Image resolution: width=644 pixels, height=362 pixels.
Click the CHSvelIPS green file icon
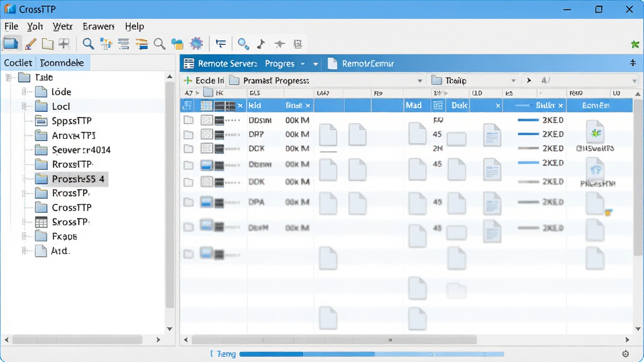595,133
